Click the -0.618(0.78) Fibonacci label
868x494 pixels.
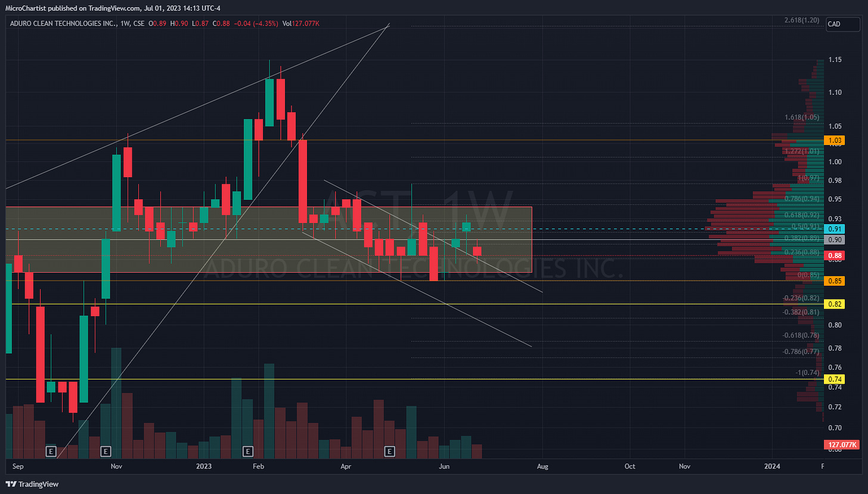click(801, 335)
